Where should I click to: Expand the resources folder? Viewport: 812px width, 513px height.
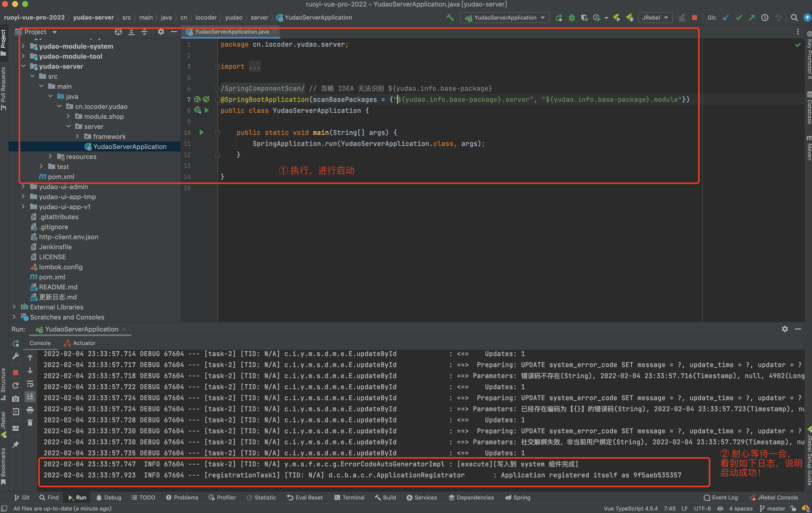coord(50,157)
